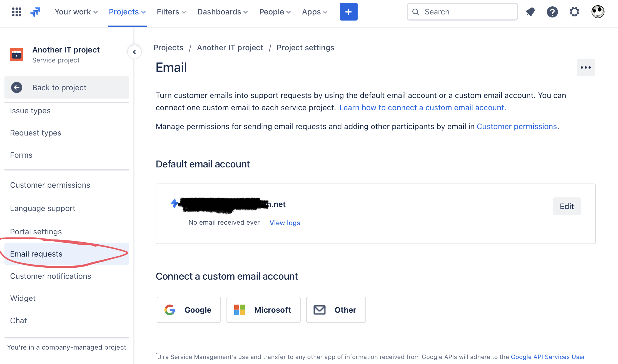Open the app switcher grid icon
Screen dimensions: 618x364
(x=16, y=12)
